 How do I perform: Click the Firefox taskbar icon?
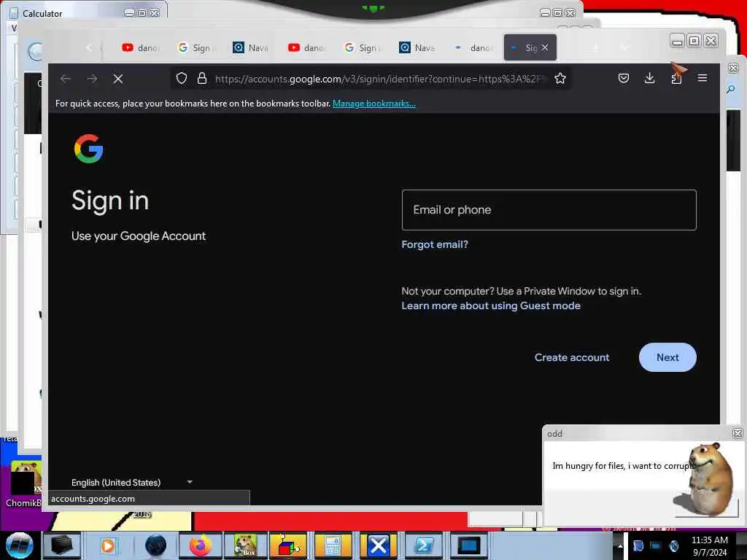click(200, 545)
